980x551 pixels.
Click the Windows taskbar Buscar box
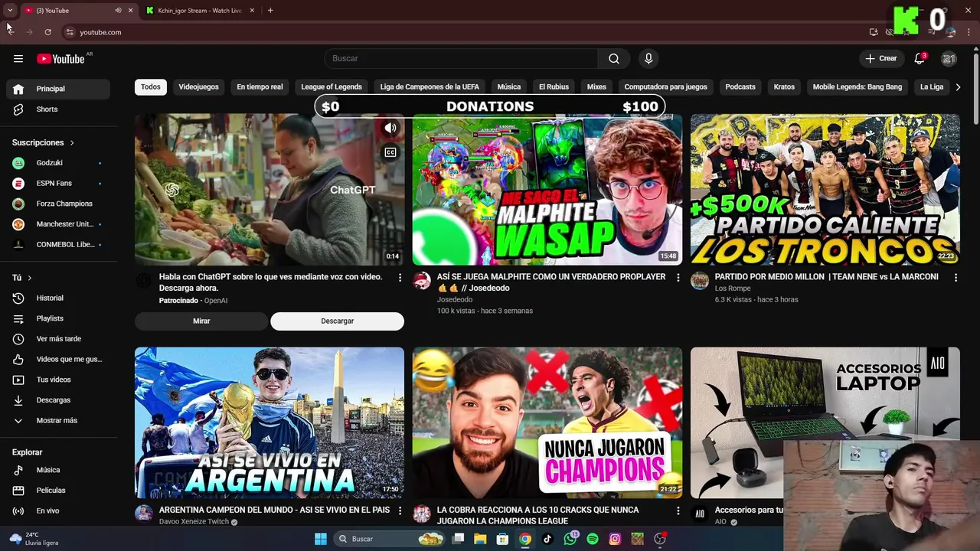click(390, 539)
